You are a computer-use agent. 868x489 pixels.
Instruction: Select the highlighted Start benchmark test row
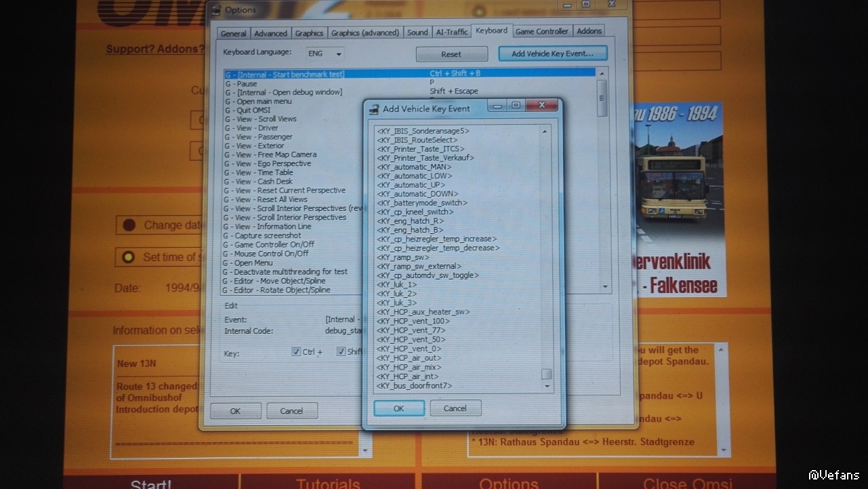point(410,73)
